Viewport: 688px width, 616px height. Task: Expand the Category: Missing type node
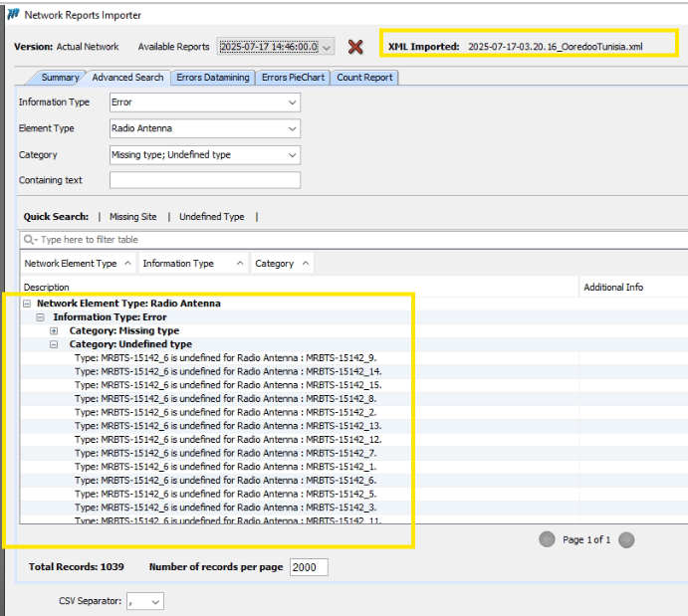pos(55,330)
